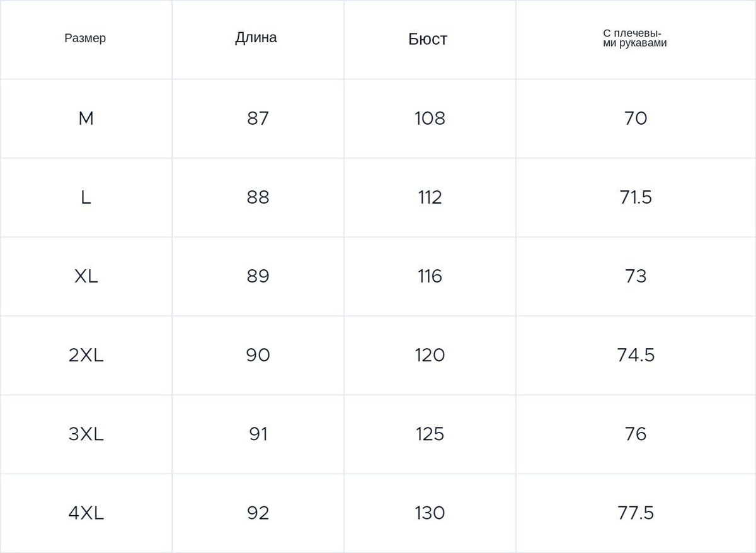The image size is (756, 553).
Task: Choose the L size row label
Action: (x=86, y=197)
